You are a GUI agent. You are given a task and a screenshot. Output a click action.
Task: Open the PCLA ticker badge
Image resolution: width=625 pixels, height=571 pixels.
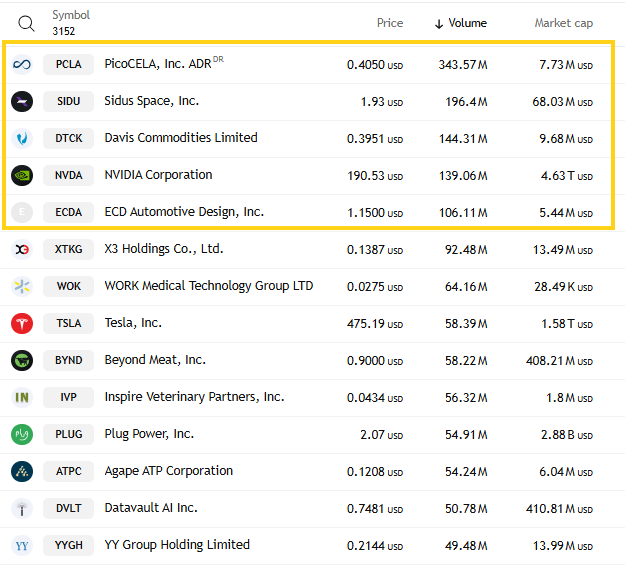coord(69,64)
